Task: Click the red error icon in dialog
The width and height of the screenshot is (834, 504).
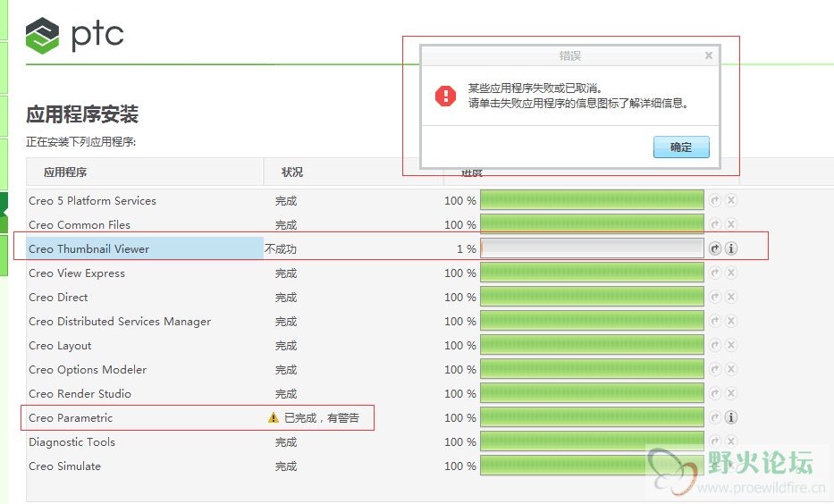Action: tap(445, 96)
